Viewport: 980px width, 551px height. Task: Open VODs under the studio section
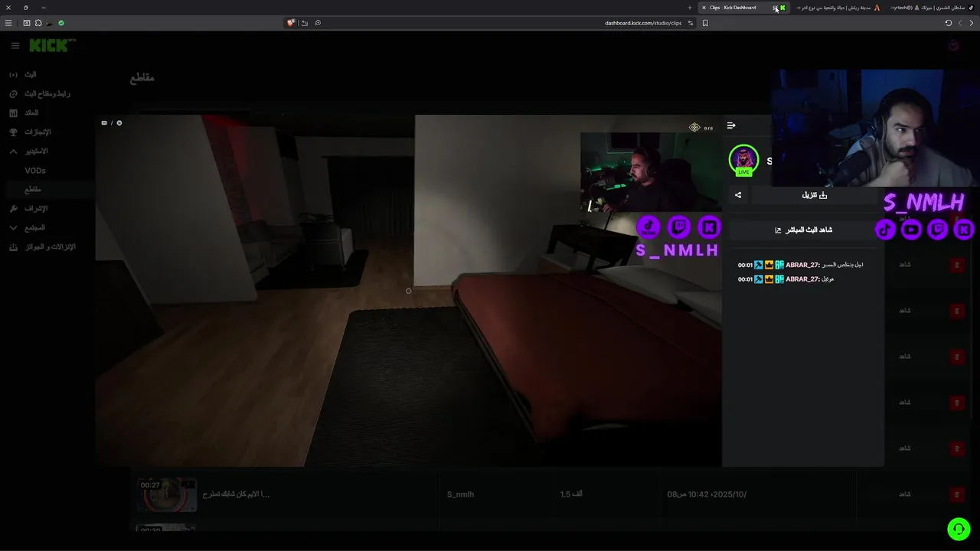point(35,171)
